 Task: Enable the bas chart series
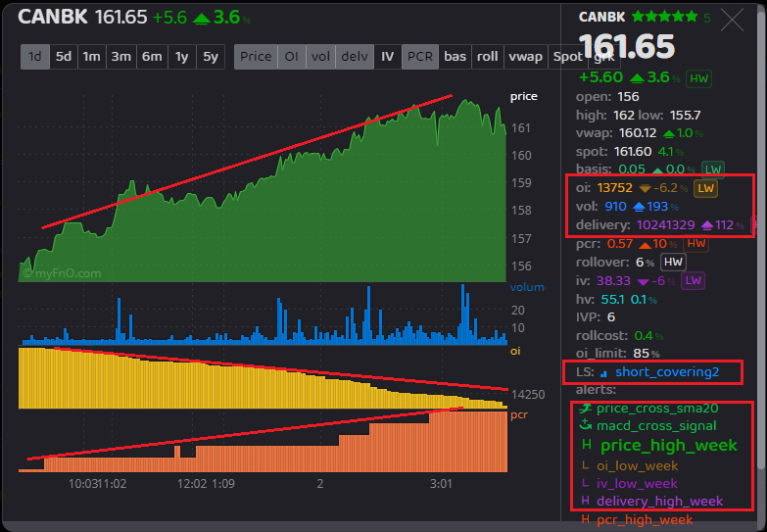(455, 57)
